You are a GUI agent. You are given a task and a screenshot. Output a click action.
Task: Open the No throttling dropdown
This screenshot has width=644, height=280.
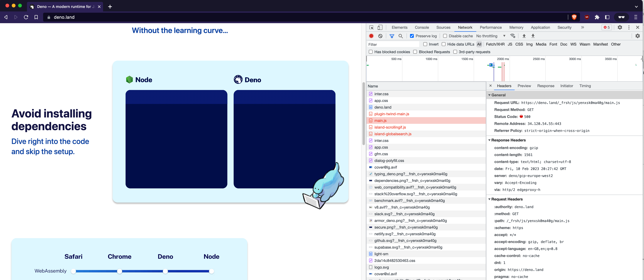click(491, 36)
